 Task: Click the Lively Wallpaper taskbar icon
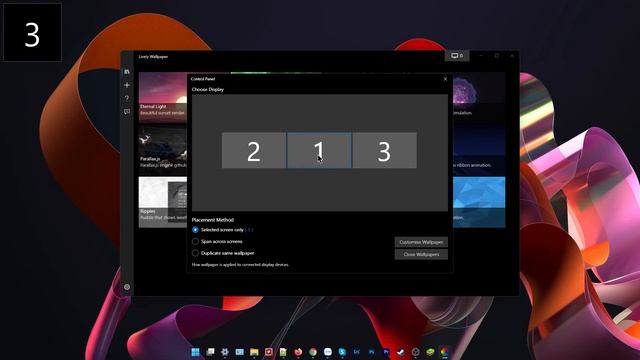[x=444, y=352]
